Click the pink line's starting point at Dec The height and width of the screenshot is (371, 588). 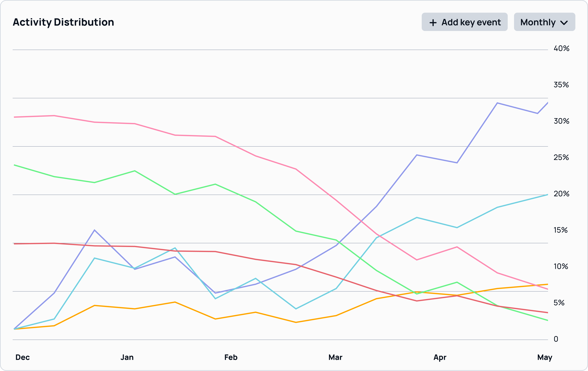(x=15, y=117)
